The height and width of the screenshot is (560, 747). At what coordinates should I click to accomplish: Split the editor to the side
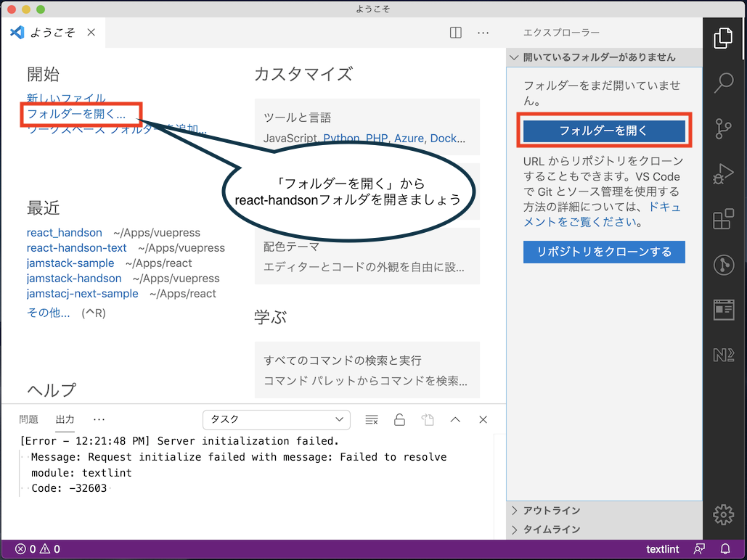pos(455,33)
